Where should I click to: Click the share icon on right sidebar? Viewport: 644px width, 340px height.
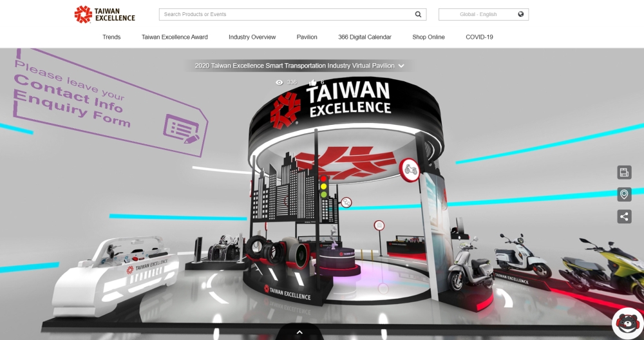pyautogui.click(x=623, y=216)
